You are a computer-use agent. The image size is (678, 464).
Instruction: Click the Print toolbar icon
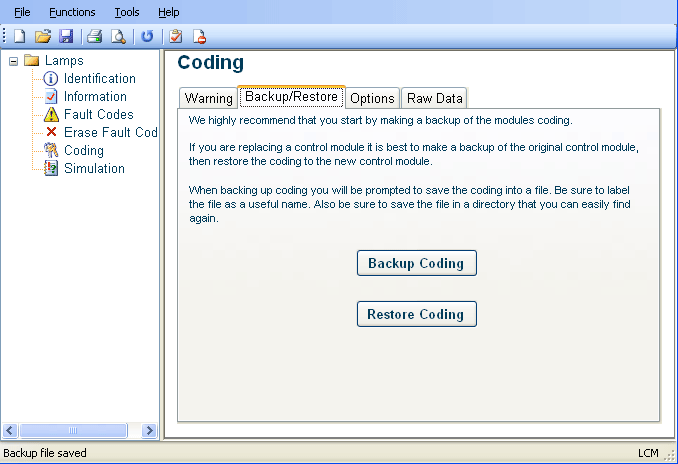[x=94, y=37]
